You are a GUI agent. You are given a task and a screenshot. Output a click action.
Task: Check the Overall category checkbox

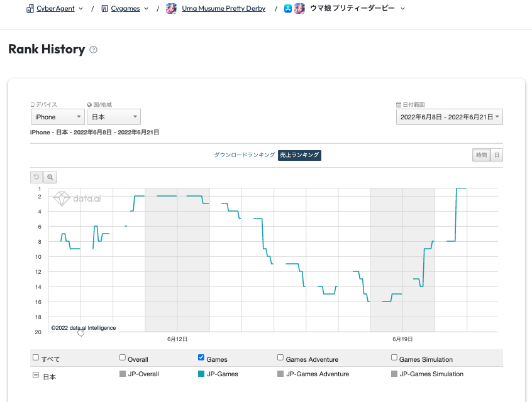(x=123, y=357)
